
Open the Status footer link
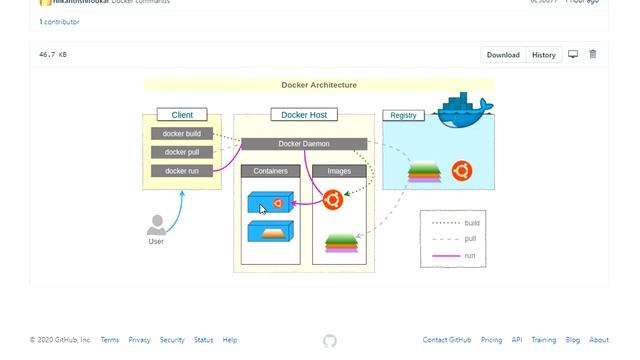203,340
